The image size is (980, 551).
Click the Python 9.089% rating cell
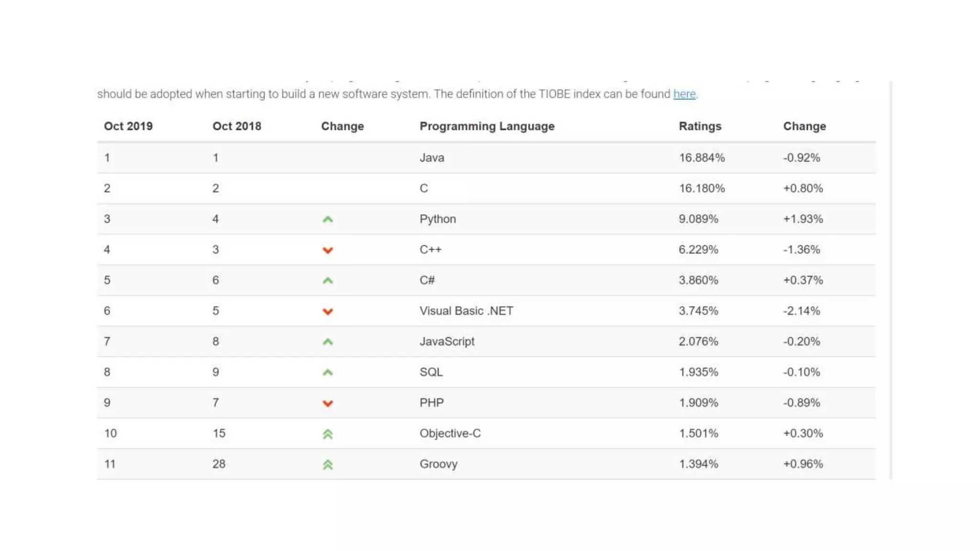coord(698,219)
